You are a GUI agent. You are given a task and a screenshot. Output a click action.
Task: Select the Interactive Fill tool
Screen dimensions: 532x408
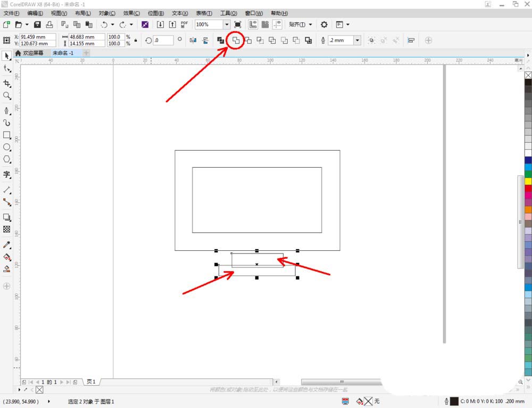7,257
